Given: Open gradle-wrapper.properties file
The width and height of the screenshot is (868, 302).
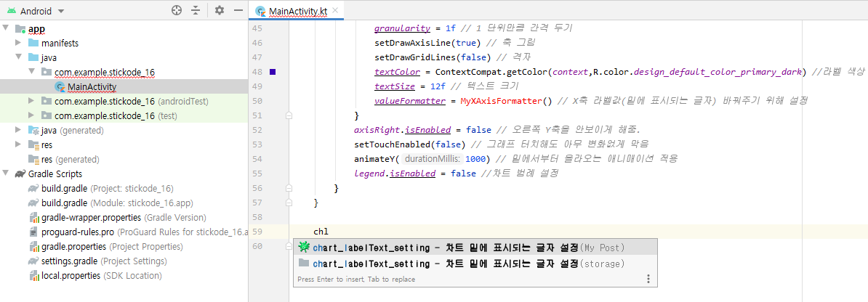Looking at the screenshot, I should point(124,217).
